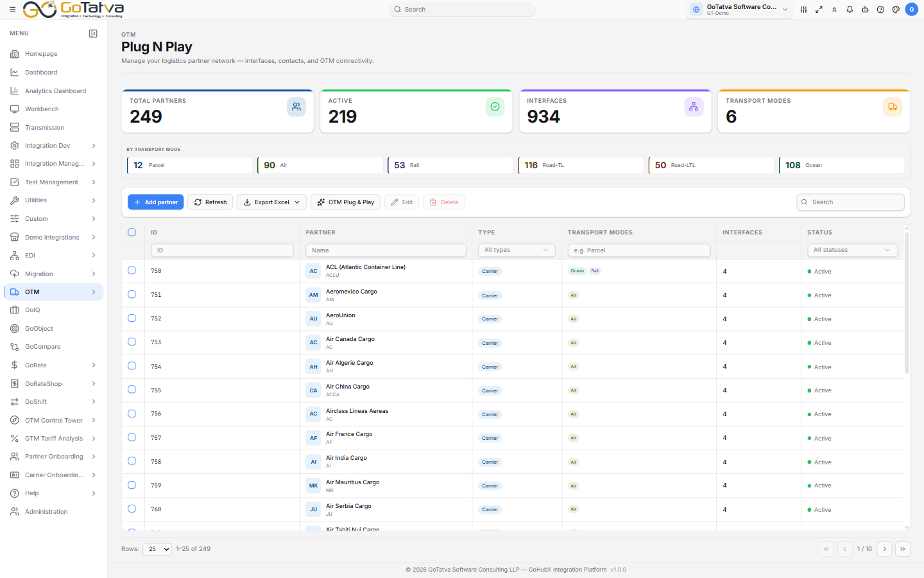924x578 pixels.
Task: Open the user avatar G menu
Action: click(911, 10)
